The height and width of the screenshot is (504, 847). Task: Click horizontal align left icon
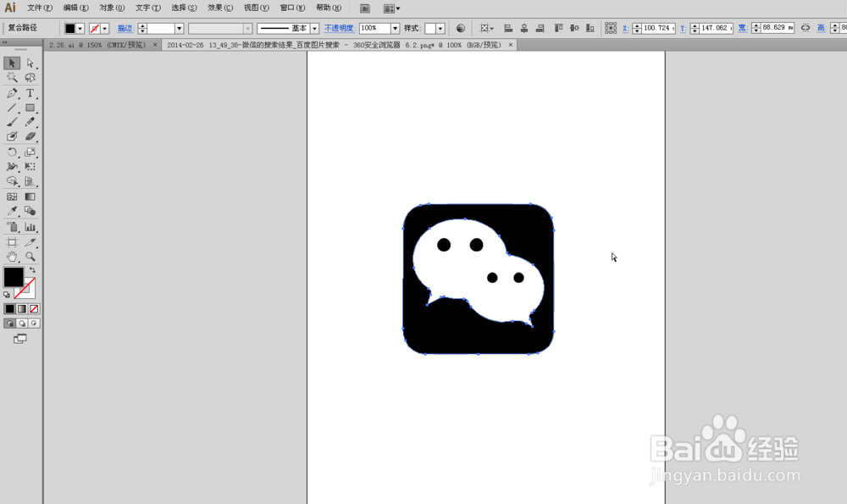[x=508, y=28]
